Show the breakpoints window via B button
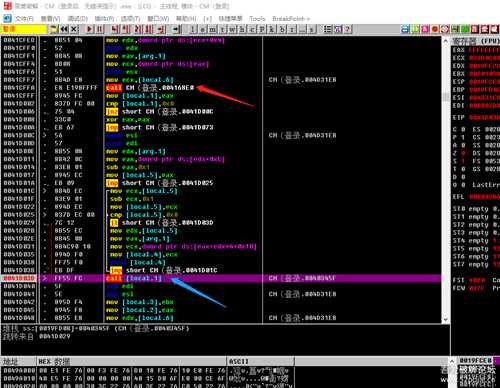 282,29
